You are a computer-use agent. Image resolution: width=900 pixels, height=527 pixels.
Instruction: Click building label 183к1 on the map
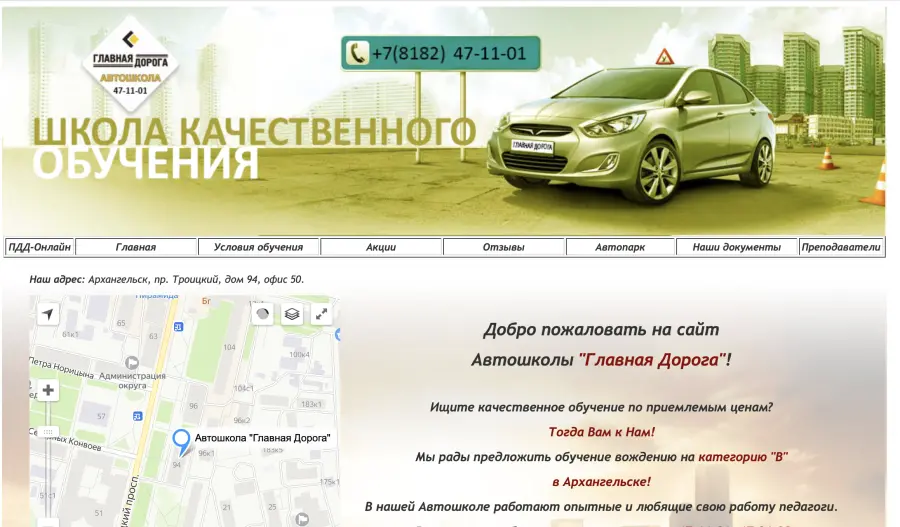point(311,404)
